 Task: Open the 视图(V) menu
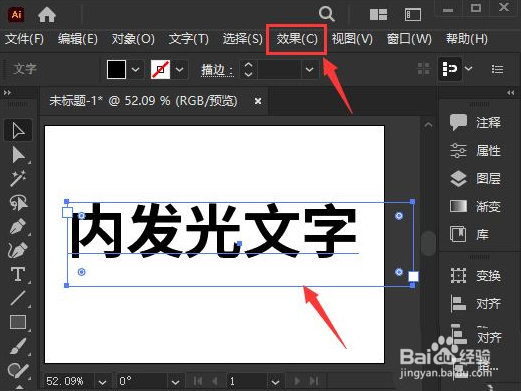coord(352,39)
